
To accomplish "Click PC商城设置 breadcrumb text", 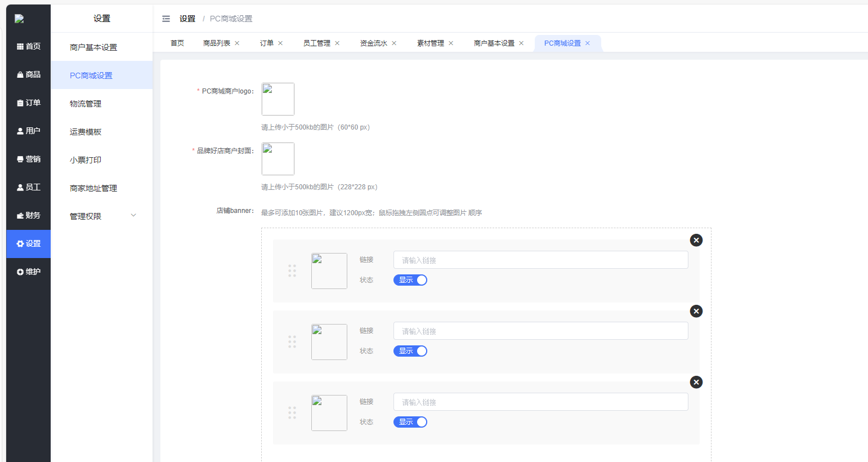I will point(231,19).
